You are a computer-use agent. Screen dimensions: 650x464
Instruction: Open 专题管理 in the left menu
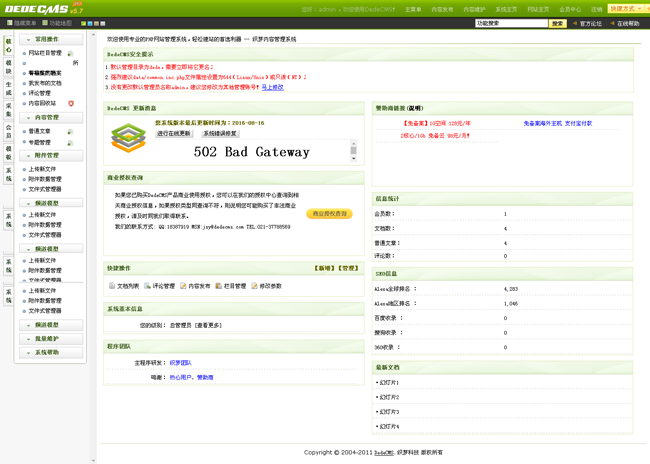[x=39, y=143]
